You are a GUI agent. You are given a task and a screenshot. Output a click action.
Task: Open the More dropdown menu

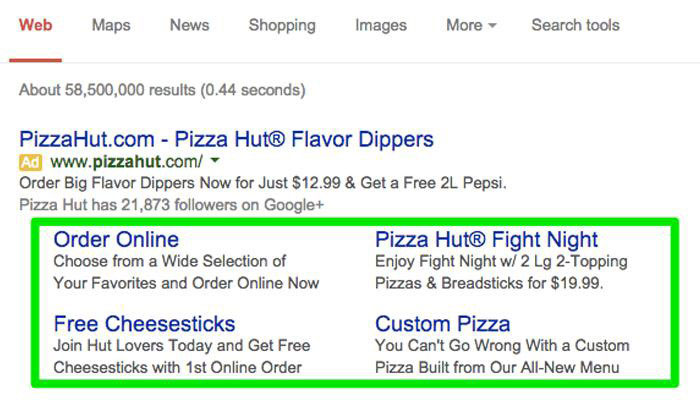[x=471, y=25]
